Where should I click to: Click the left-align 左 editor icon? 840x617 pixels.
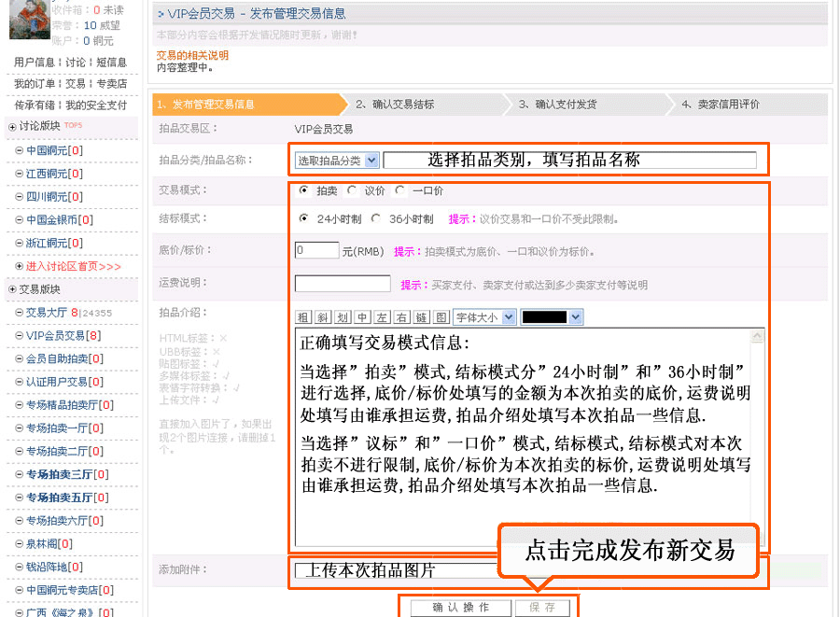click(x=382, y=317)
